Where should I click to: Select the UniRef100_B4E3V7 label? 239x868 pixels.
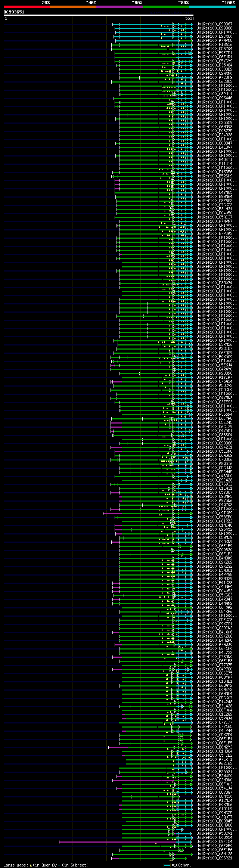[214, 148]
